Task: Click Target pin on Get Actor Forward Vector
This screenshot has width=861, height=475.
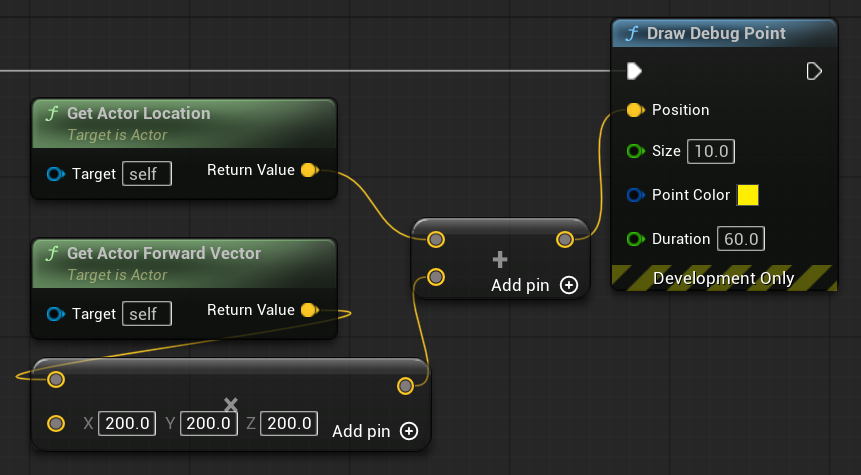Action: tap(56, 314)
